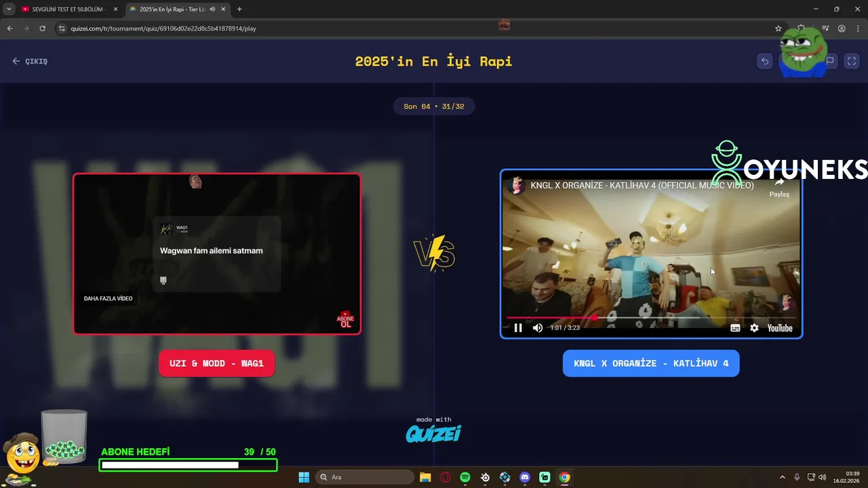Click the undo arrow button in quiz header
Image resolution: width=868 pixels, height=488 pixels.
(x=765, y=61)
